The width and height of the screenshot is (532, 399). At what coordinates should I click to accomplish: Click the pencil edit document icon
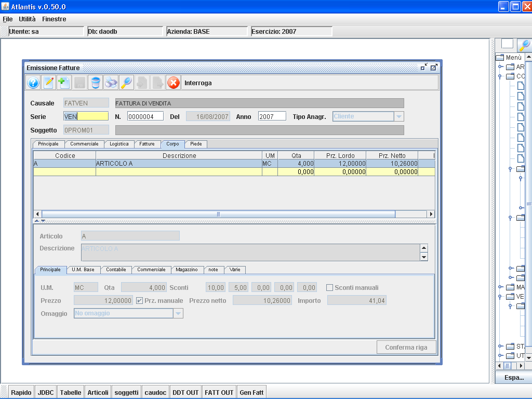pos(48,83)
